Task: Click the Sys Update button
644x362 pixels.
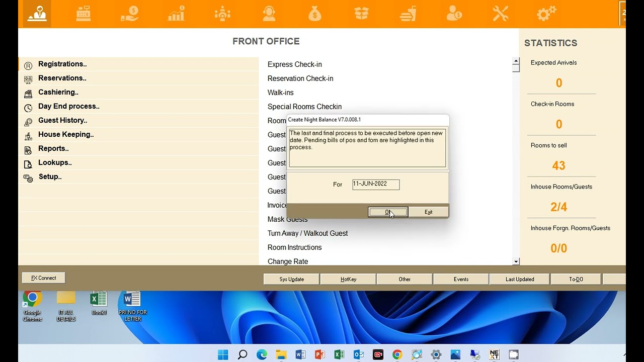Action: pos(292,279)
